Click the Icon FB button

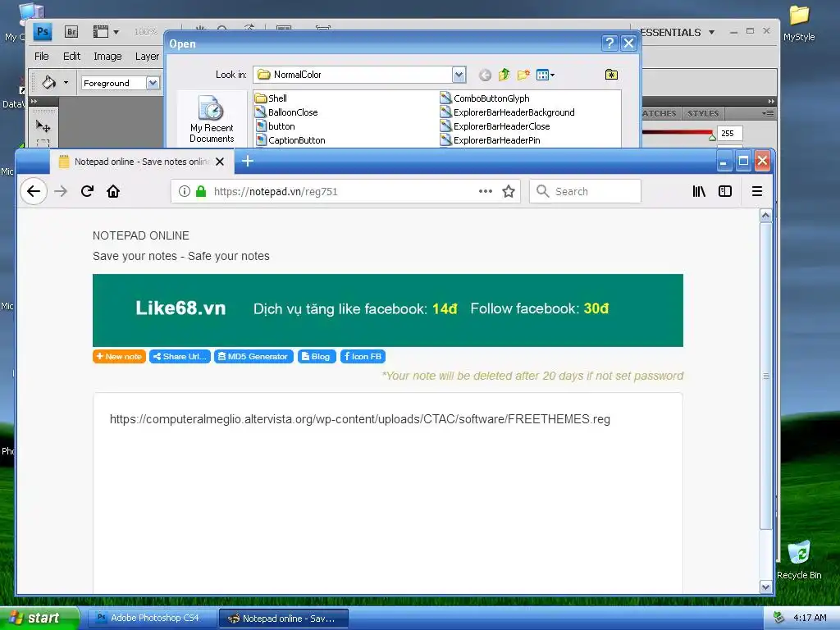click(363, 356)
